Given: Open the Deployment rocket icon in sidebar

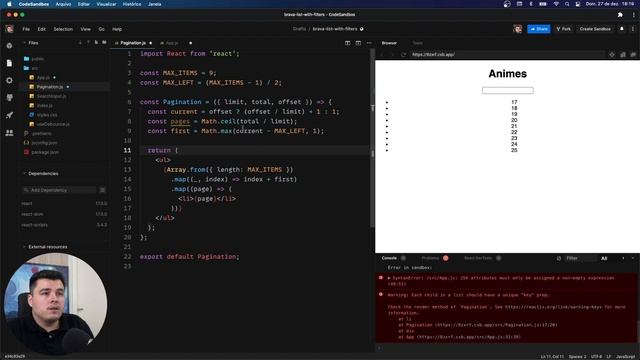Looking at the screenshot, I should click(x=9, y=115).
